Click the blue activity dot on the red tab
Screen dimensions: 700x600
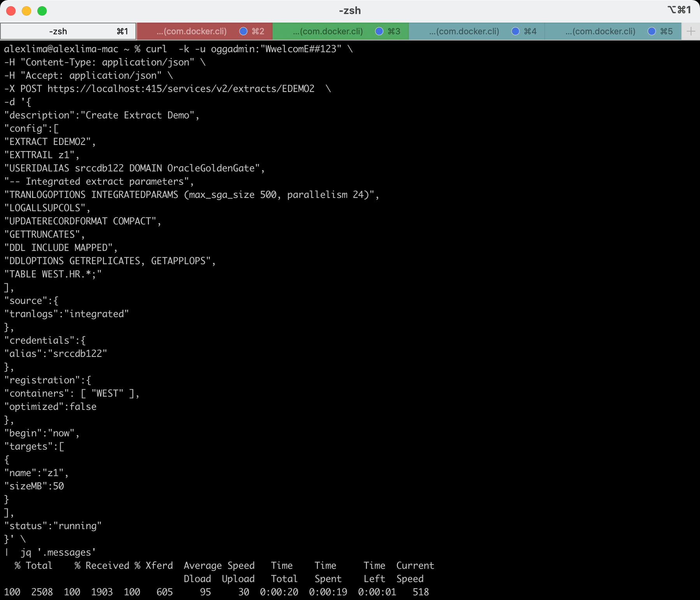coord(243,31)
